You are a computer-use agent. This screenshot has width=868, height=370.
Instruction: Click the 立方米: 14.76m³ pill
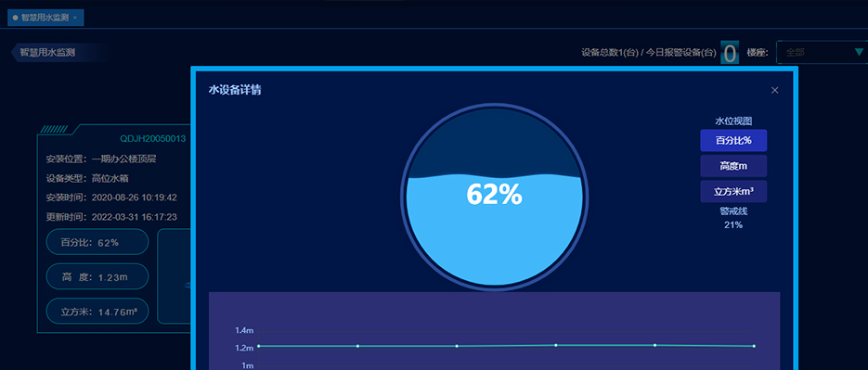coord(97,312)
